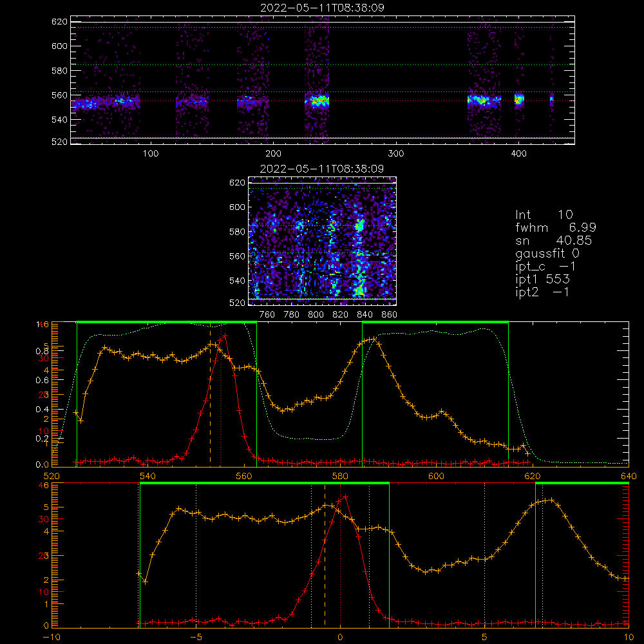The width and height of the screenshot is (644, 644).
Task: Click the middle zoomed spectrogram image
Action: (322, 241)
